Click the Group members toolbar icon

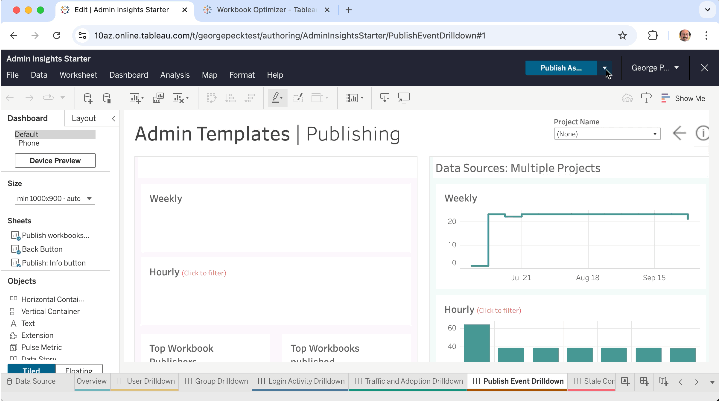pyautogui.click(x=298, y=98)
